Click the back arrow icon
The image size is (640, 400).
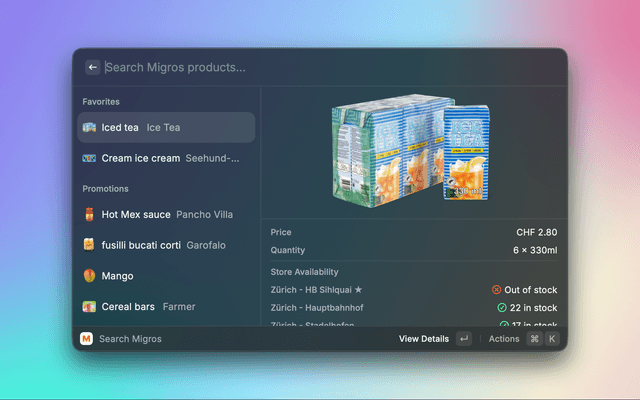(93, 67)
